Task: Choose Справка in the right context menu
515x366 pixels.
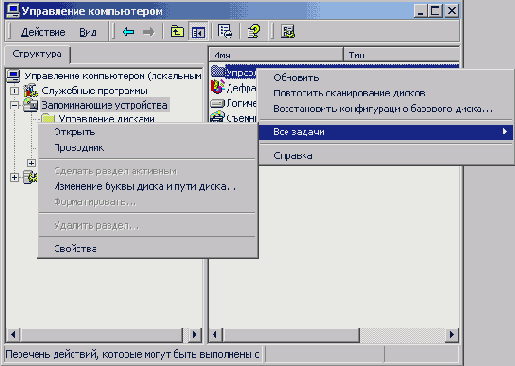Action: pos(386,156)
